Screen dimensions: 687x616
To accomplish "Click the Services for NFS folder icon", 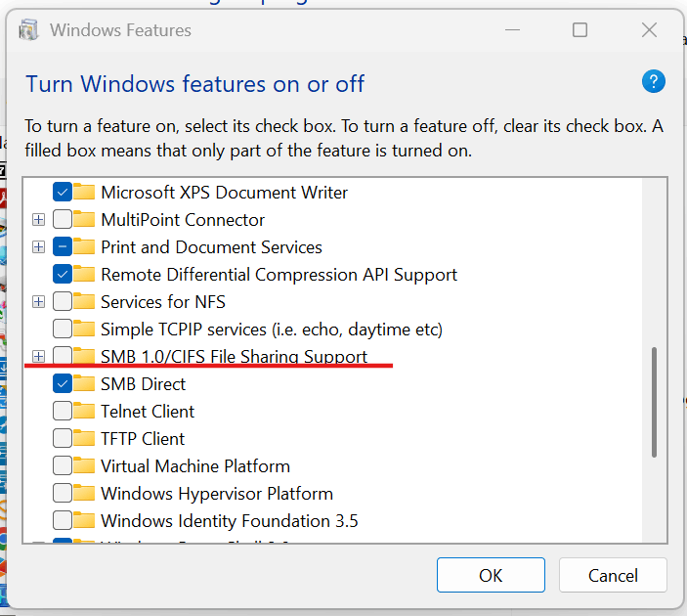I will point(84,301).
